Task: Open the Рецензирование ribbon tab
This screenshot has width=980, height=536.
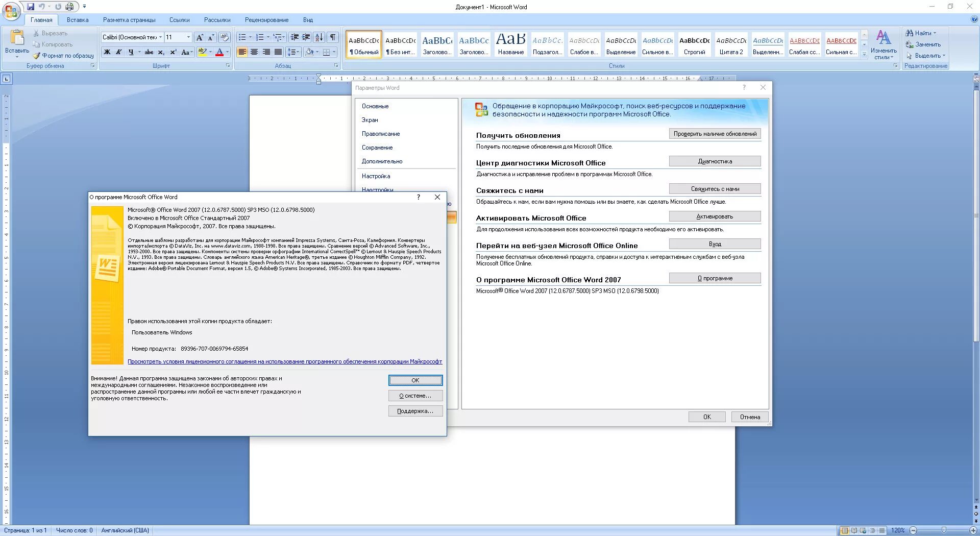Action: [x=267, y=20]
